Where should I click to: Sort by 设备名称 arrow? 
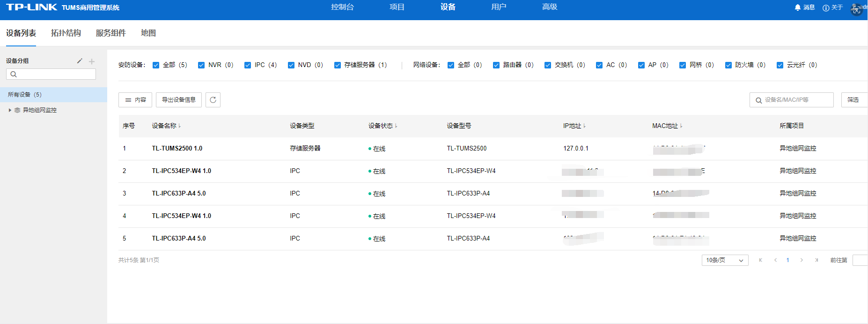coord(180,126)
